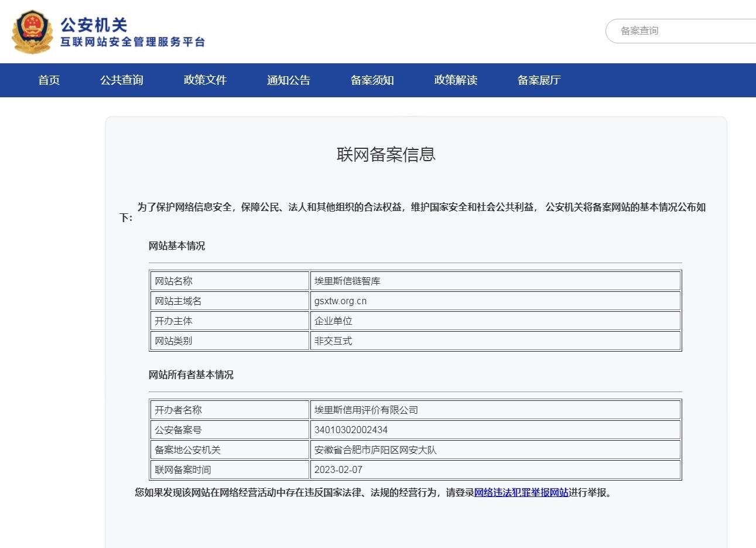The height and width of the screenshot is (548, 756).
Task: Open the 首页 navigation item
Action: click(48, 80)
